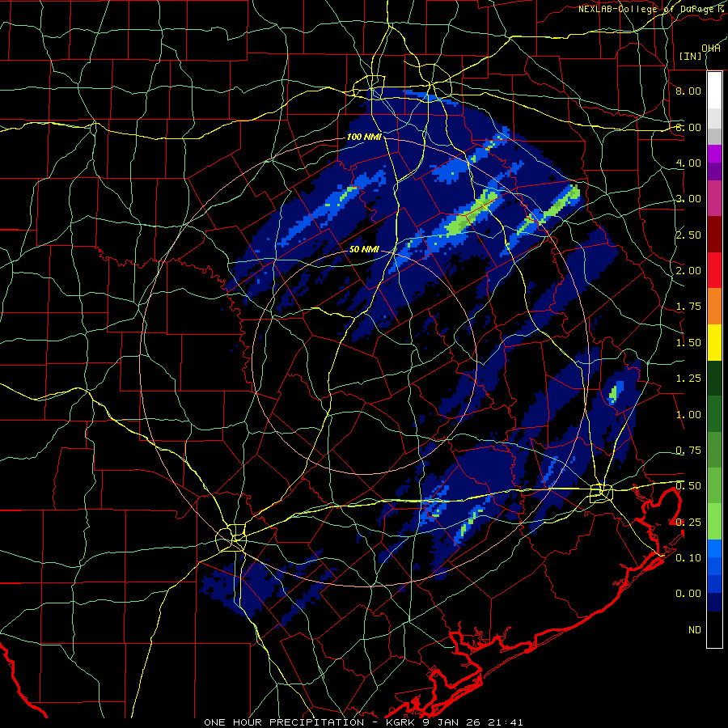Screen dimensions: 728x728
Task: Pick the white swatch at top of legend
Action: point(714,91)
